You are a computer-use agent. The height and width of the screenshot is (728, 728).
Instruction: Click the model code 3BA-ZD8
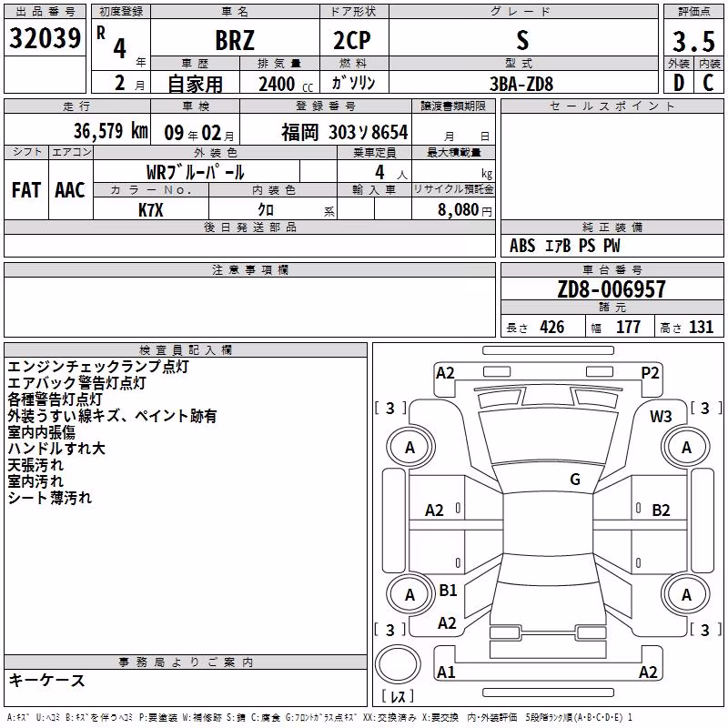[x=521, y=84]
